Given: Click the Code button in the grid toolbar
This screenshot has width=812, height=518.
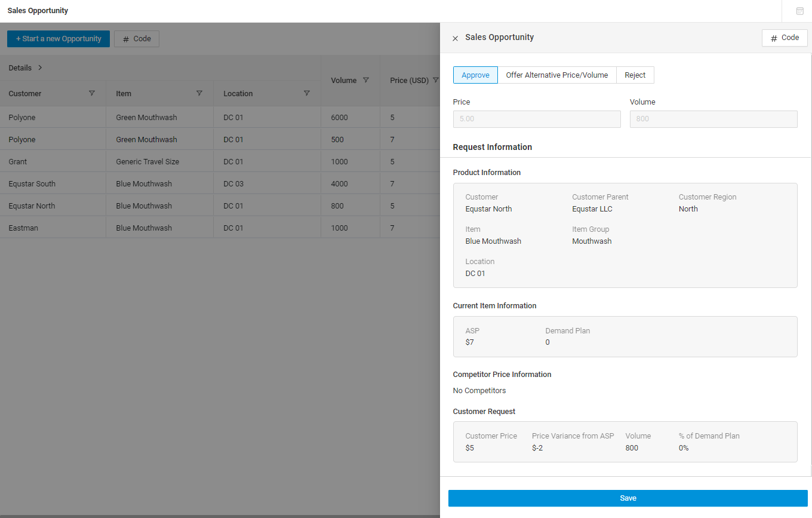Looking at the screenshot, I should click(137, 39).
